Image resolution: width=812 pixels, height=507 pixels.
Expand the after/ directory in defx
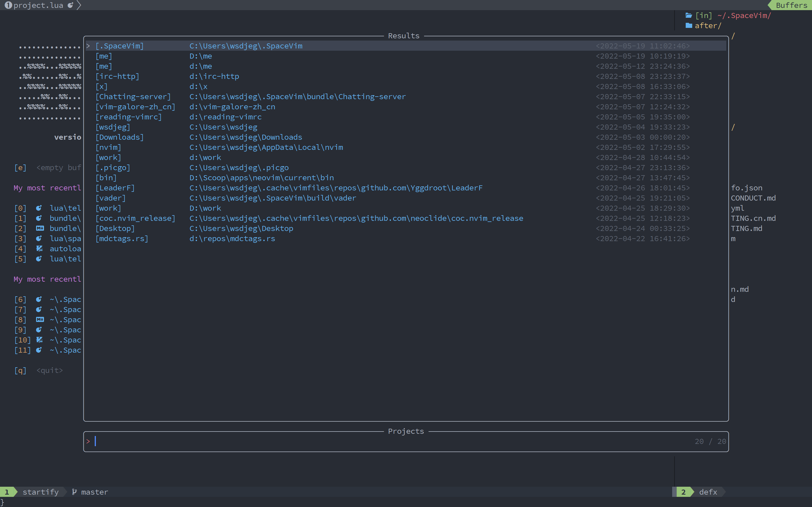tap(708, 25)
